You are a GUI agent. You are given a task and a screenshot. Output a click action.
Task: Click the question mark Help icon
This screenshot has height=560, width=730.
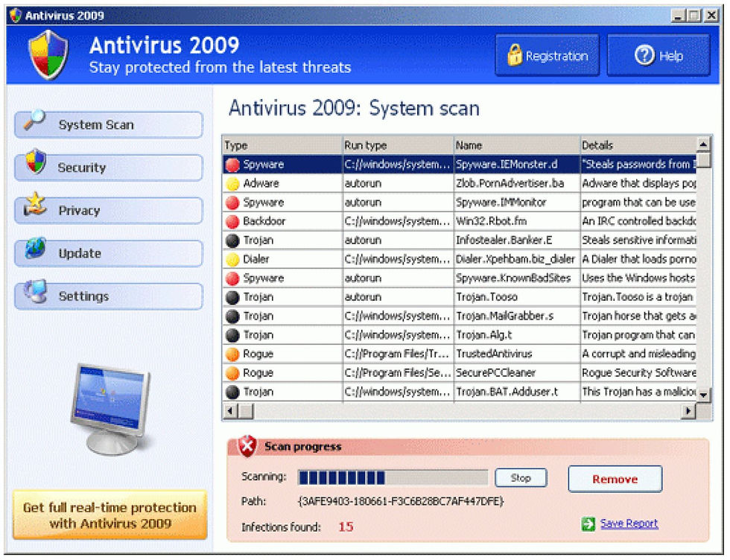[644, 55]
